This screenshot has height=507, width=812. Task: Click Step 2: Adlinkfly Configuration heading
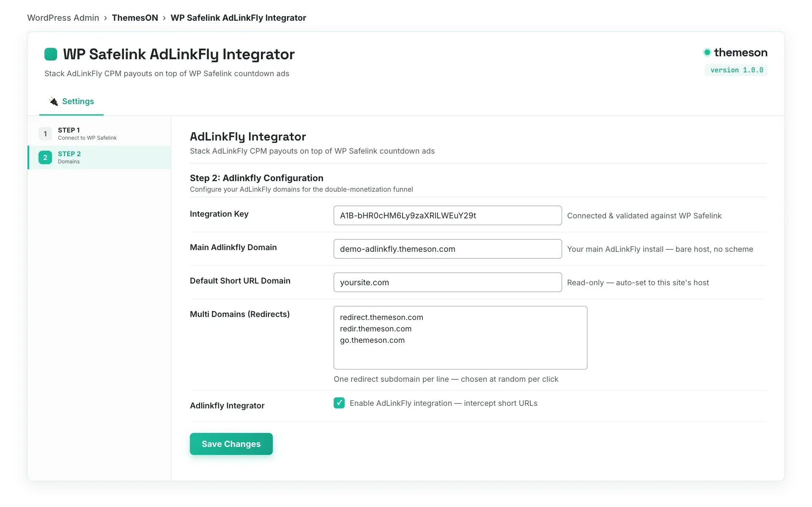tap(257, 178)
